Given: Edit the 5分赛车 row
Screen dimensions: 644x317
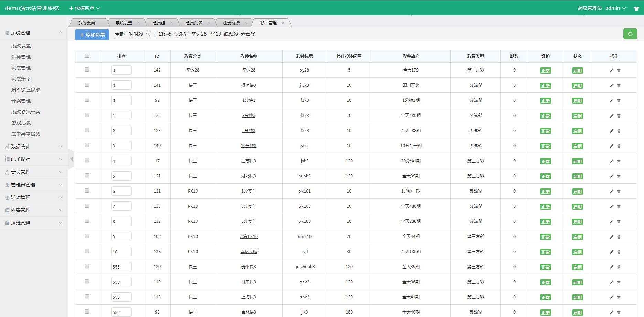Looking at the screenshot, I should [x=612, y=221].
